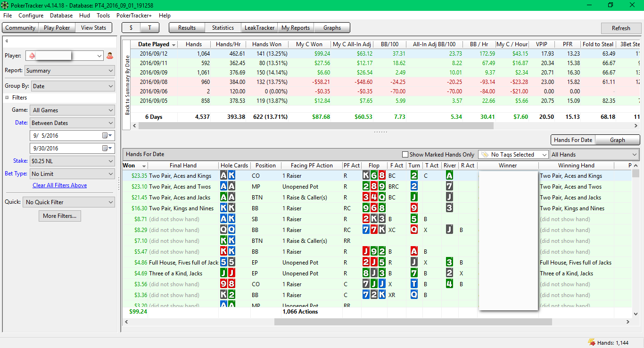This screenshot has height=348, width=644.
Task: Click the turn 9 card in $16.30 row
Action: (414, 208)
